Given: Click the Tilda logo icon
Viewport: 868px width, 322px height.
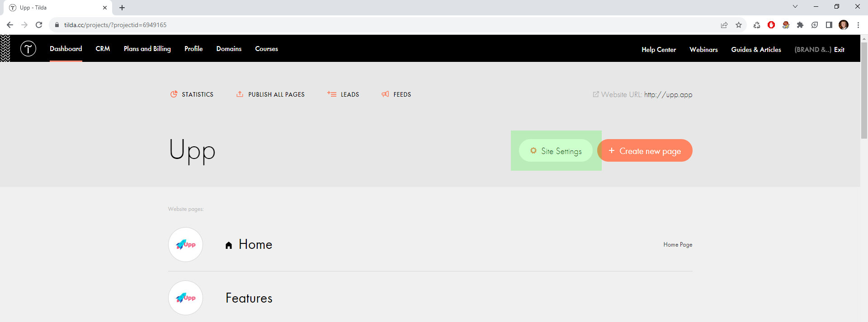Looking at the screenshot, I should coord(28,48).
